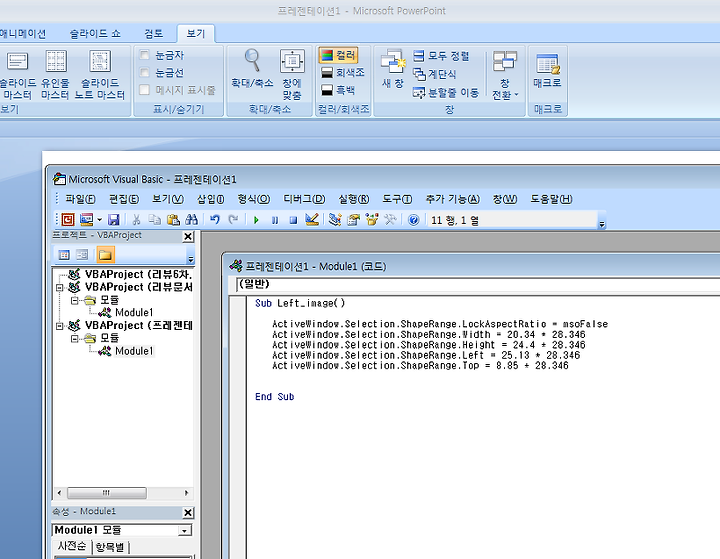The height and width of the screenshot is (559, 720).
Task: Open Visual Basic Help question-mark icon
Action: pyautogui.click(x=413, y=220)
